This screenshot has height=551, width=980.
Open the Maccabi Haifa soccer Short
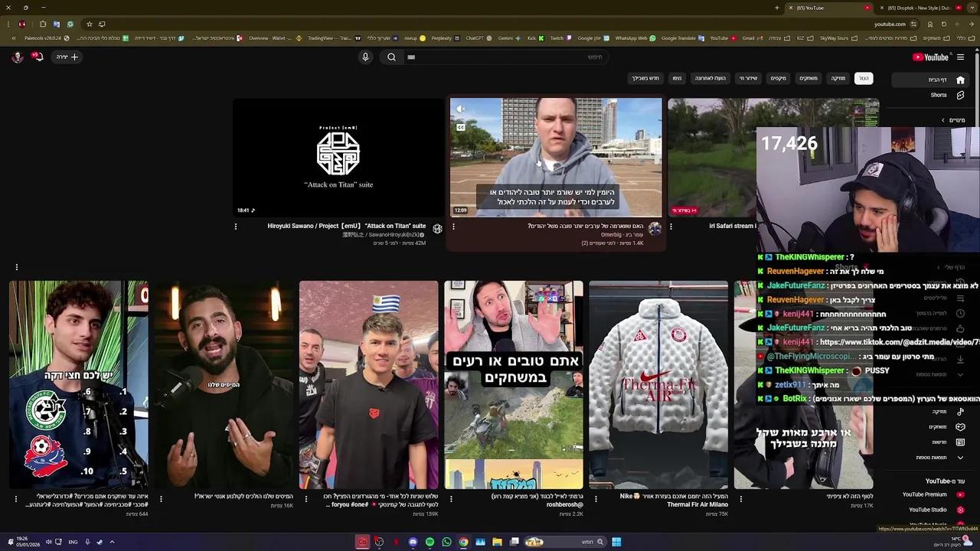point(78,384)
